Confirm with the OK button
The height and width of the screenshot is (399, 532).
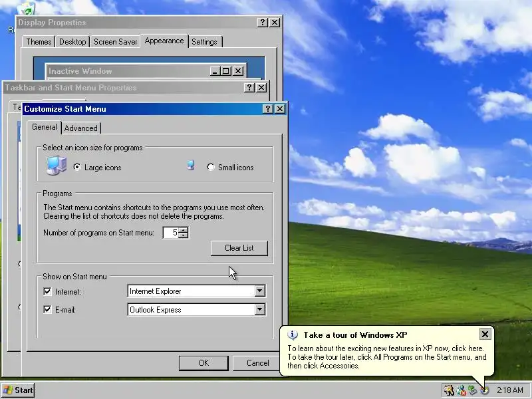[x=203, y=363]
